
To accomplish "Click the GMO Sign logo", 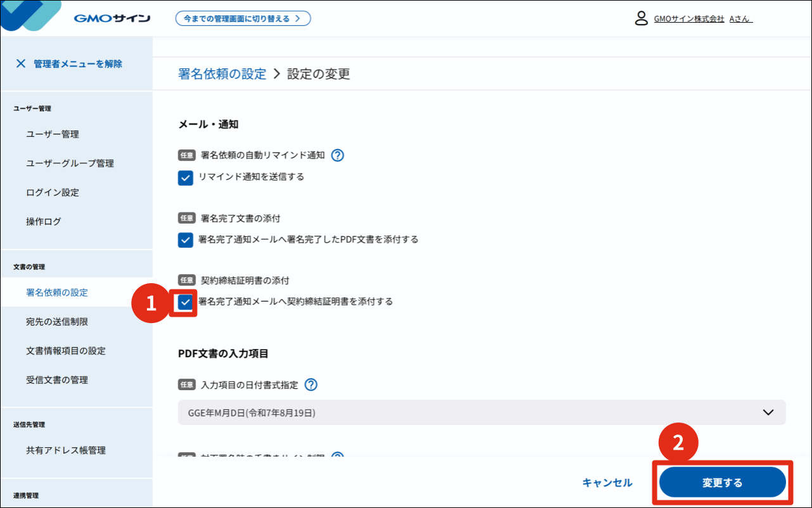I will point(111,18).
